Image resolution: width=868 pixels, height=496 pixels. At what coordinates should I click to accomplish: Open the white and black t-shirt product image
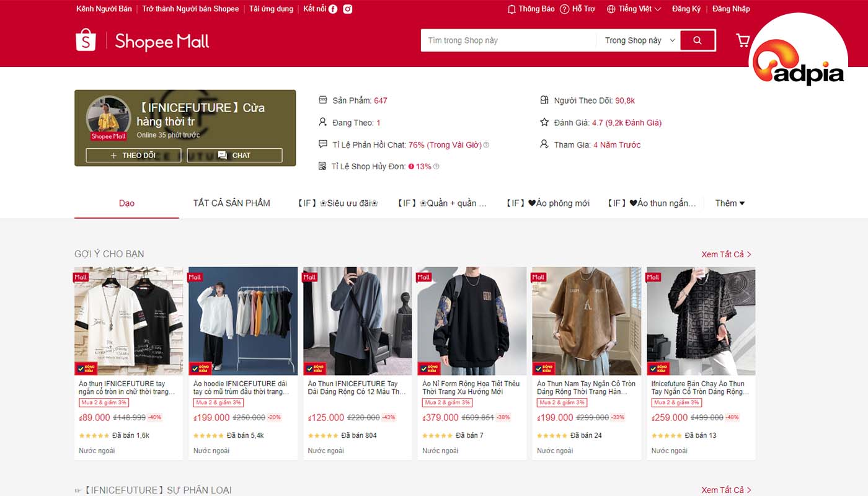(x=129, y=321)
